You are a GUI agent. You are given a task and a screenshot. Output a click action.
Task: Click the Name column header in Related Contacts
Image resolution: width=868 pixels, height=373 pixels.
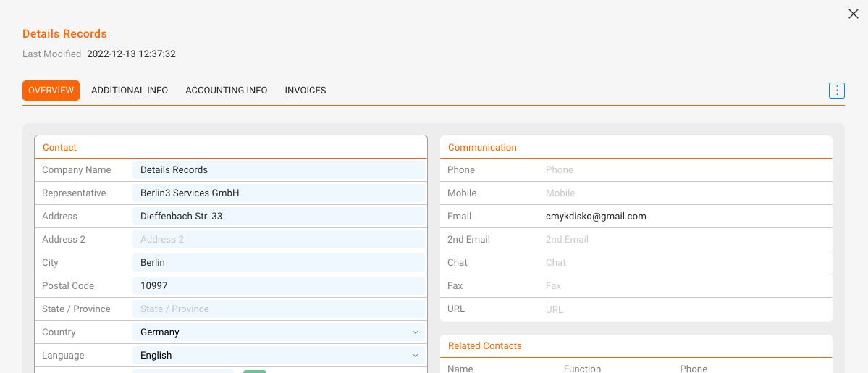tap(460, 369)
